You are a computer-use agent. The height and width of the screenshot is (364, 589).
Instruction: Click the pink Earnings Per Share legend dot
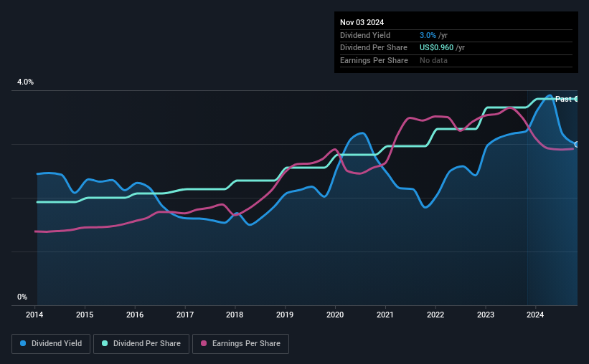click(204, 343)
